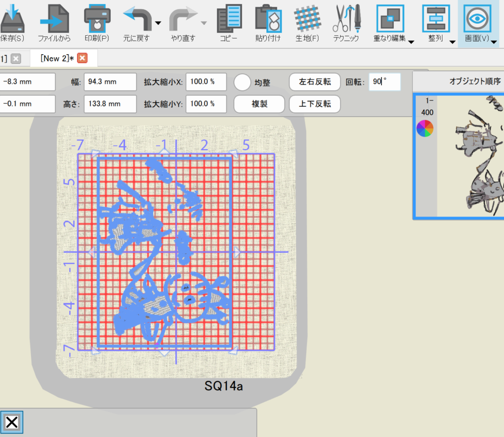This screenshot has width=504, height=437.
Task: Open the Align (整列) dropdown menu
Action: point(452,42)
